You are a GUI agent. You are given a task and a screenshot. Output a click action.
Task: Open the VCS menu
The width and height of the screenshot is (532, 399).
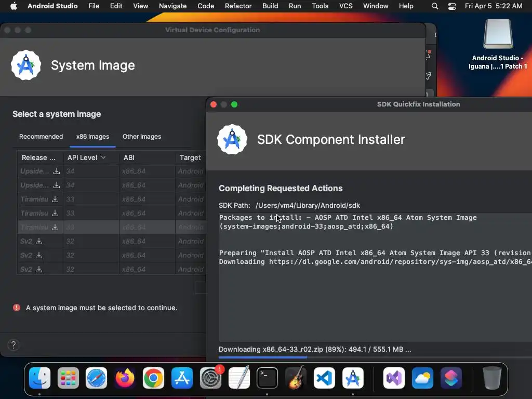pyautogui.click(x=345, y=6)
